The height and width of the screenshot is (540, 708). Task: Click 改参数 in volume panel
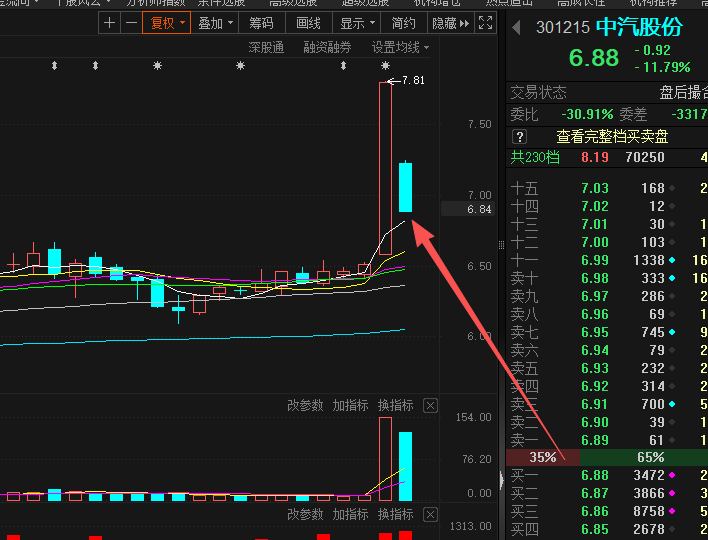[x=305, y=405]
